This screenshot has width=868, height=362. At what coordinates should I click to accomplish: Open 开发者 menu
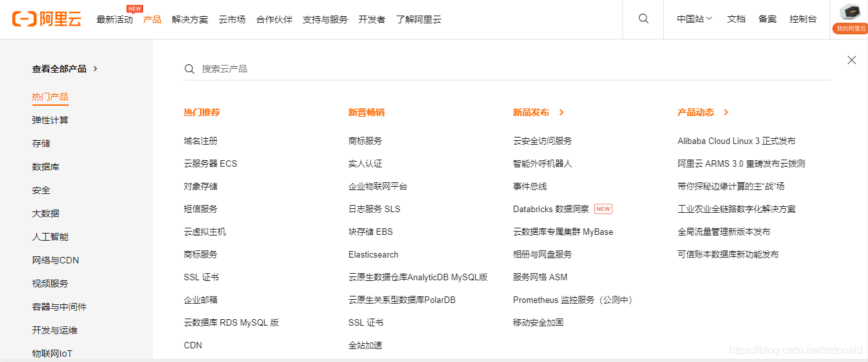coord(372,19)
